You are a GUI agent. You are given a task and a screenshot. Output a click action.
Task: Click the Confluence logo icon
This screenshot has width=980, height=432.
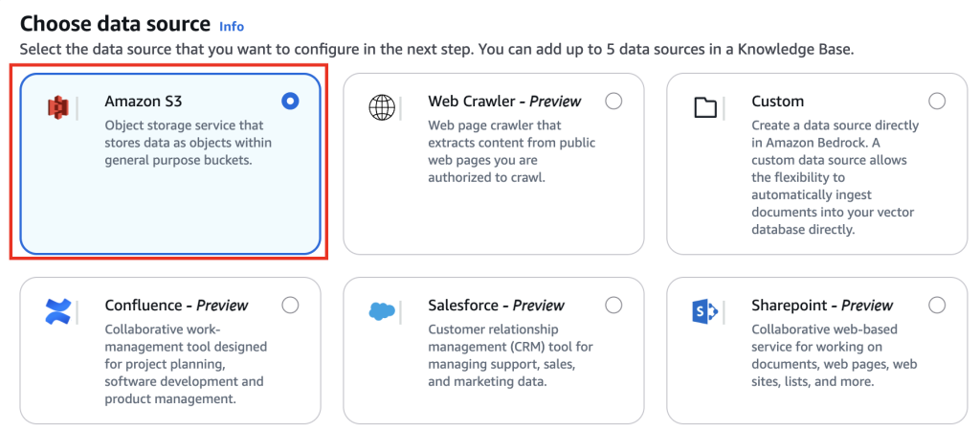coord(57,311)
